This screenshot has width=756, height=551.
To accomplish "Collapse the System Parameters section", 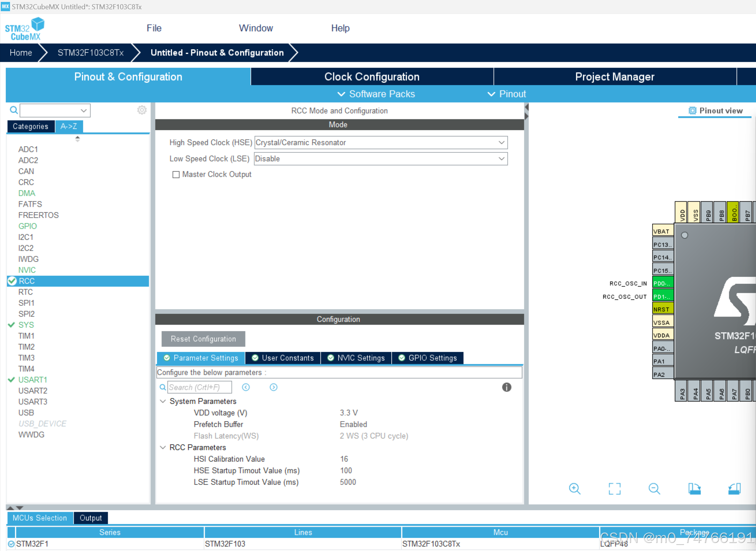I will pos(163,401).
